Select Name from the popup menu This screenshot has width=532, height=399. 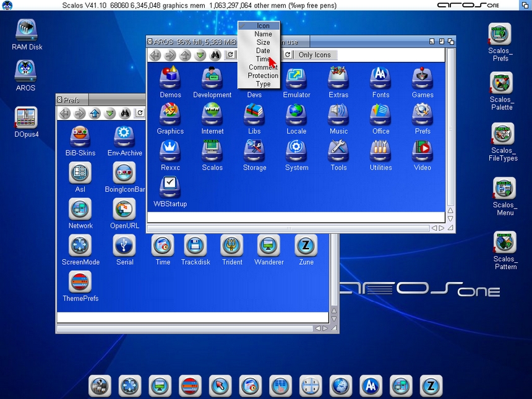tap(263, 34)
